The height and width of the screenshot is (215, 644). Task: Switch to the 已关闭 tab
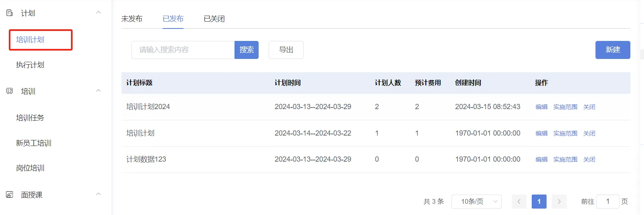tap(214, 18)
